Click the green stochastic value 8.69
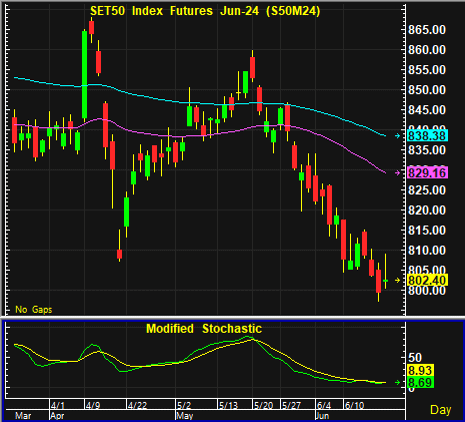Image resolution: width=465 pixels, height=422 pixels. pyautogui.click(x=420, y=382)
